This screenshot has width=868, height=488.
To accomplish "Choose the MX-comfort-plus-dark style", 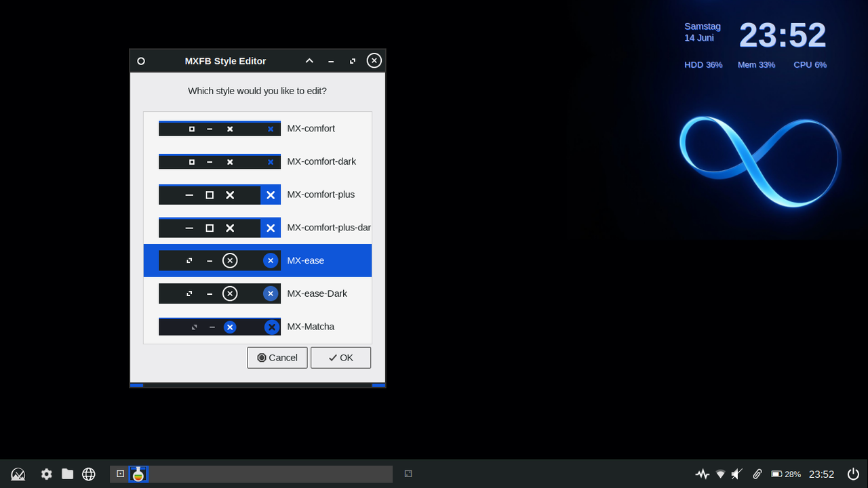I will [258, 228].
